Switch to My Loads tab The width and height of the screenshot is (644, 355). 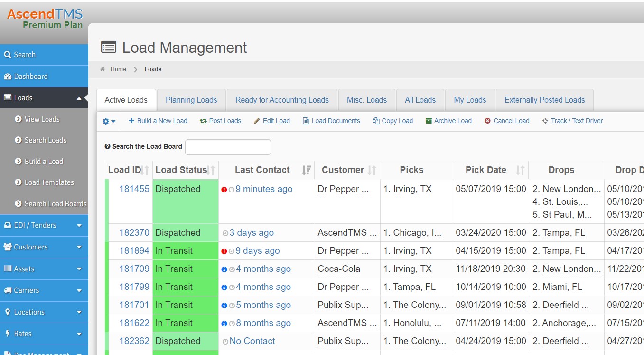tap(470, 100)
